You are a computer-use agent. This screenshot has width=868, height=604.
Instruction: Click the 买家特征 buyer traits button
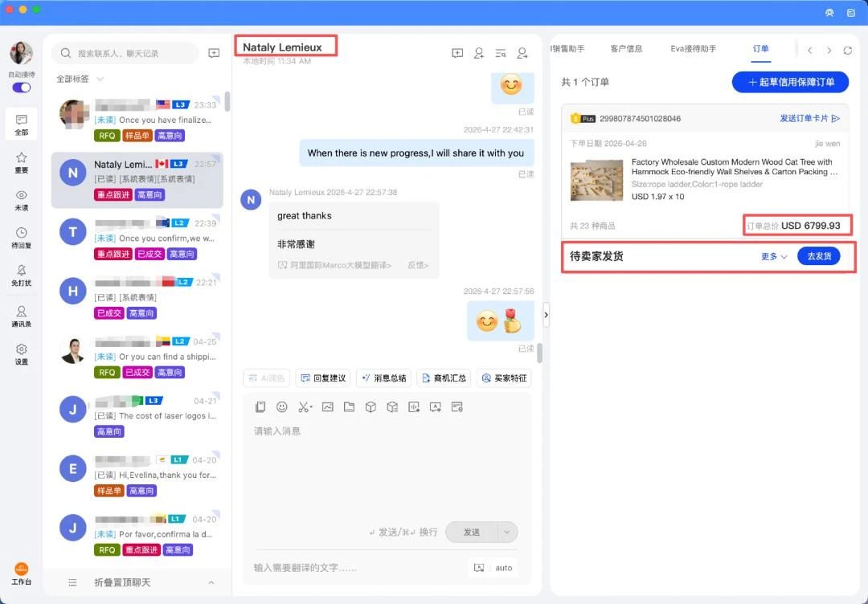pos(504,378)
